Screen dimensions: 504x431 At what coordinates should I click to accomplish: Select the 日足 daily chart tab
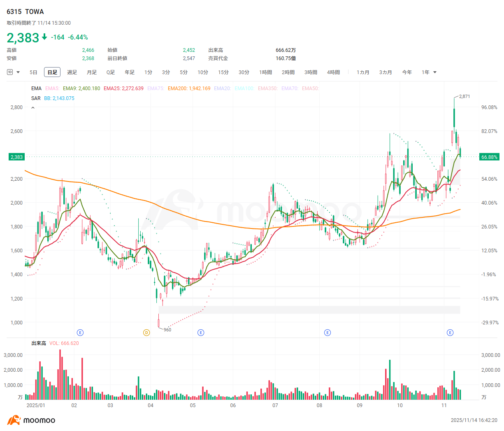(x=52, y=72)
